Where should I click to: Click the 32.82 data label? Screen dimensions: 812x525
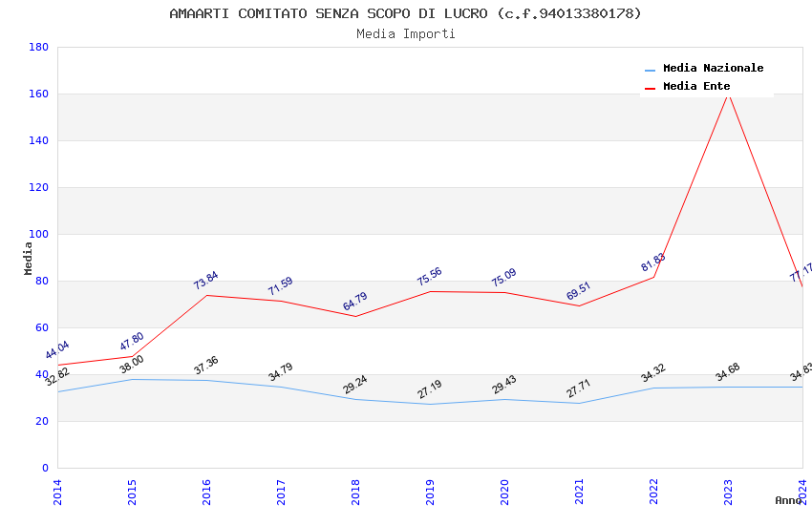(x=57, y=376)
